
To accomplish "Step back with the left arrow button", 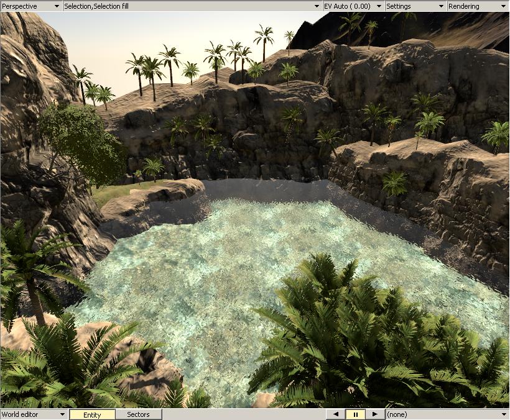I will click(x=336, y=414).
